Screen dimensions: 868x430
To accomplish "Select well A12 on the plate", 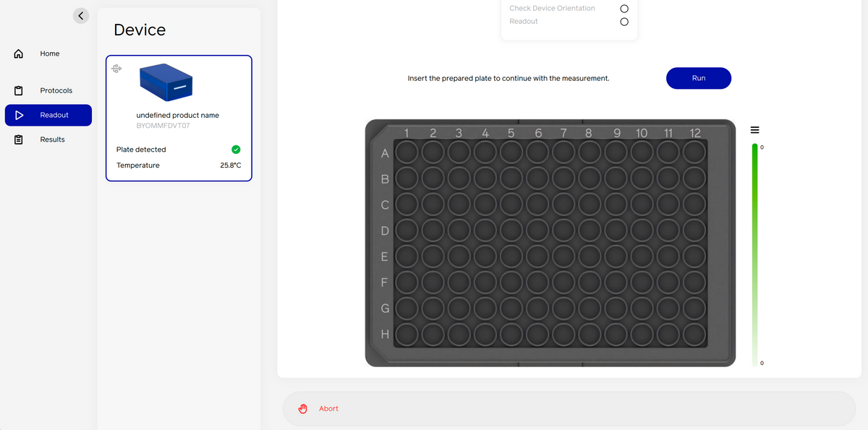I will 694,152.
